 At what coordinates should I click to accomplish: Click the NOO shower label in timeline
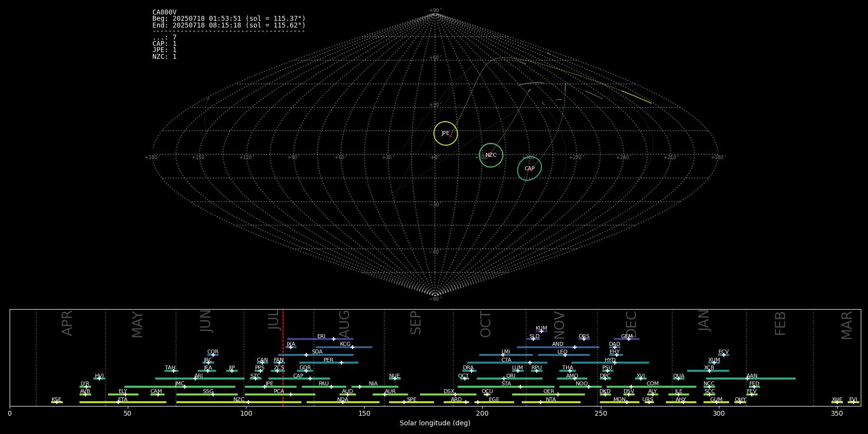pos(582,384)
